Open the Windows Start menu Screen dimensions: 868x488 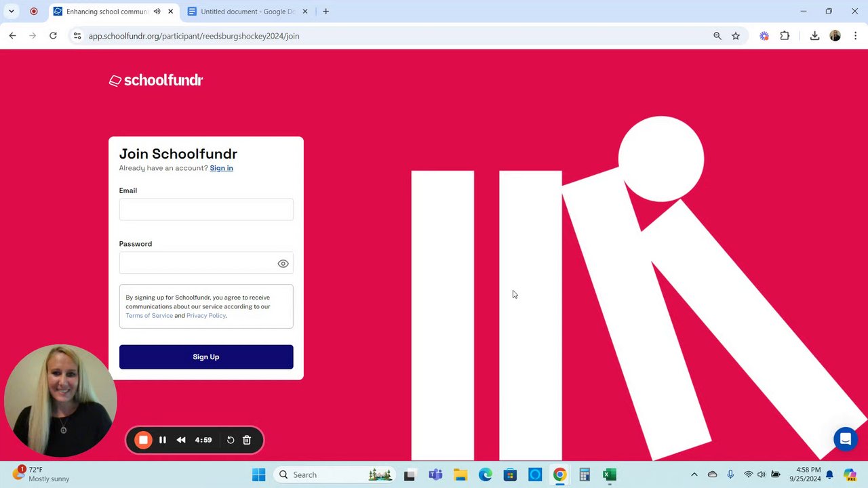click(259, 475)
